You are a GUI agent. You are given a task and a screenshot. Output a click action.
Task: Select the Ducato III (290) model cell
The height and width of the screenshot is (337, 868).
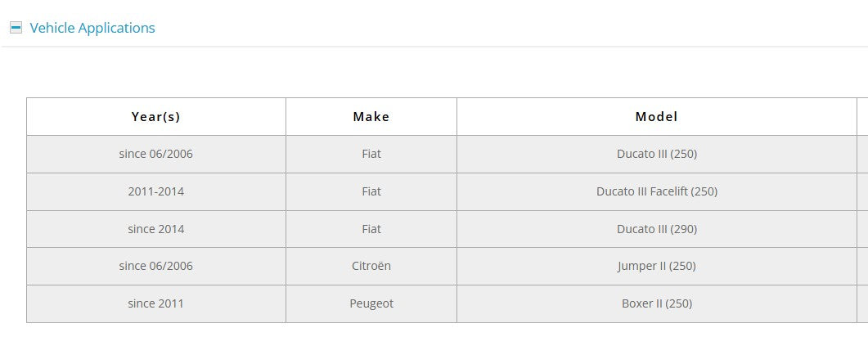(x=656, y=229)
